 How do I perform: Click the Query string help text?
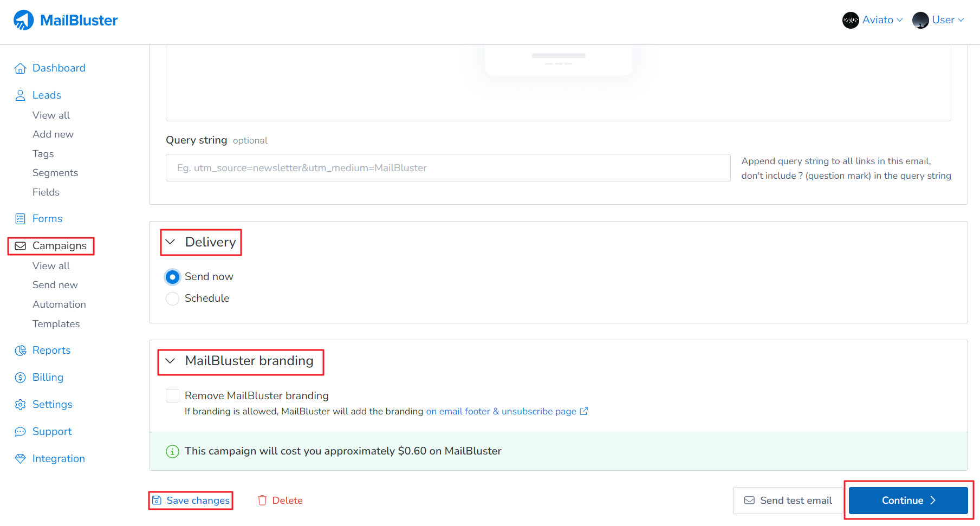pos(846,168)
